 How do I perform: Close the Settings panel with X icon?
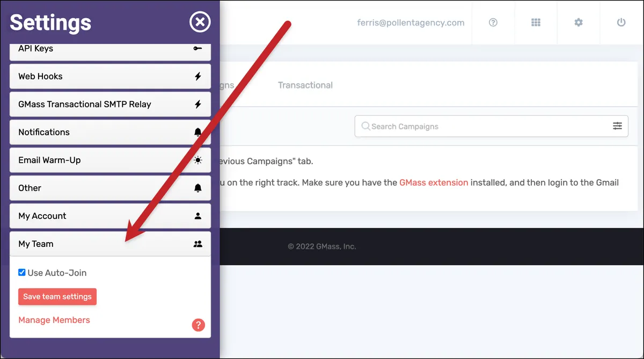[x=200, y=22]
